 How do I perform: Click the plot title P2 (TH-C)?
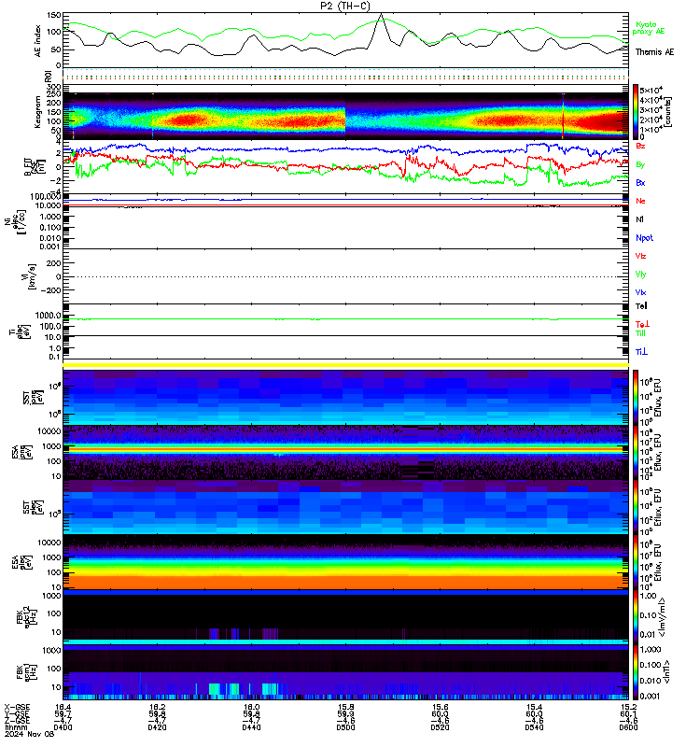tap(345, 6)
